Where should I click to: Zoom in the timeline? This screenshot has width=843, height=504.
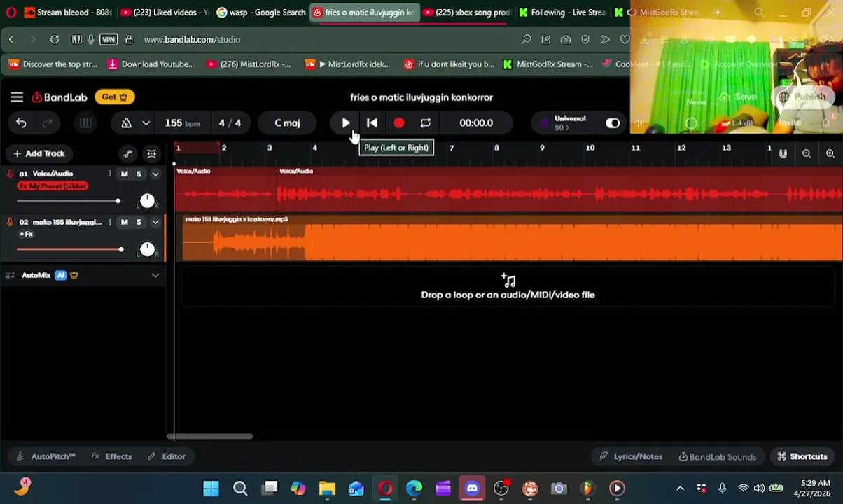830,154
